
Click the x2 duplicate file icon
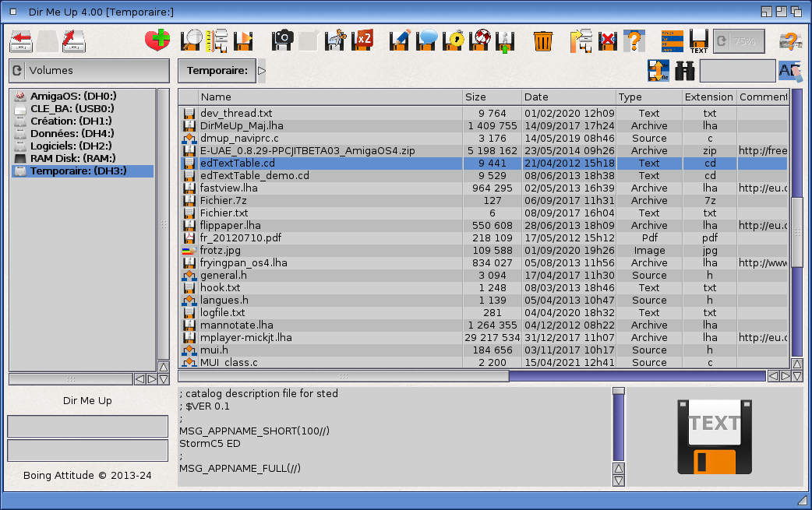click(362, 40)
